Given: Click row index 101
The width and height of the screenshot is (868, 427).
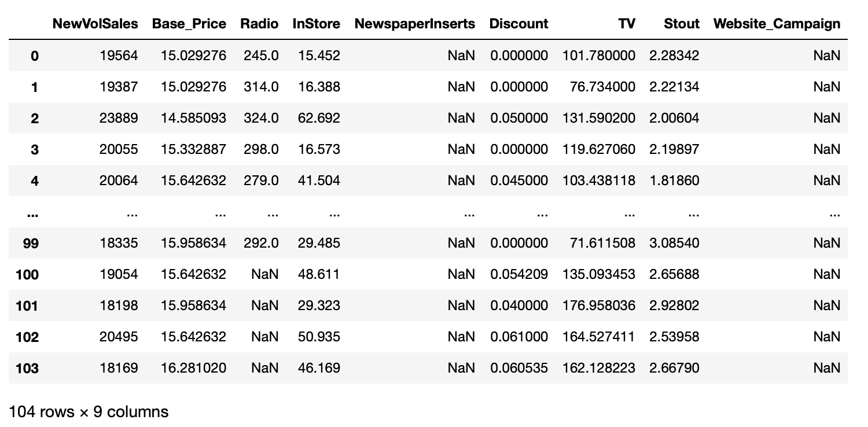Looking at the screenshot, I should pos(28,305).
